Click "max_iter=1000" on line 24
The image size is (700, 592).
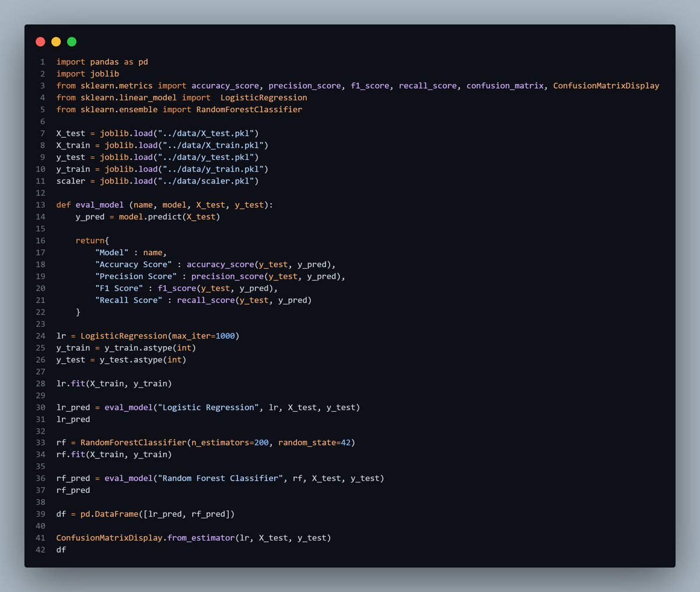203,336
